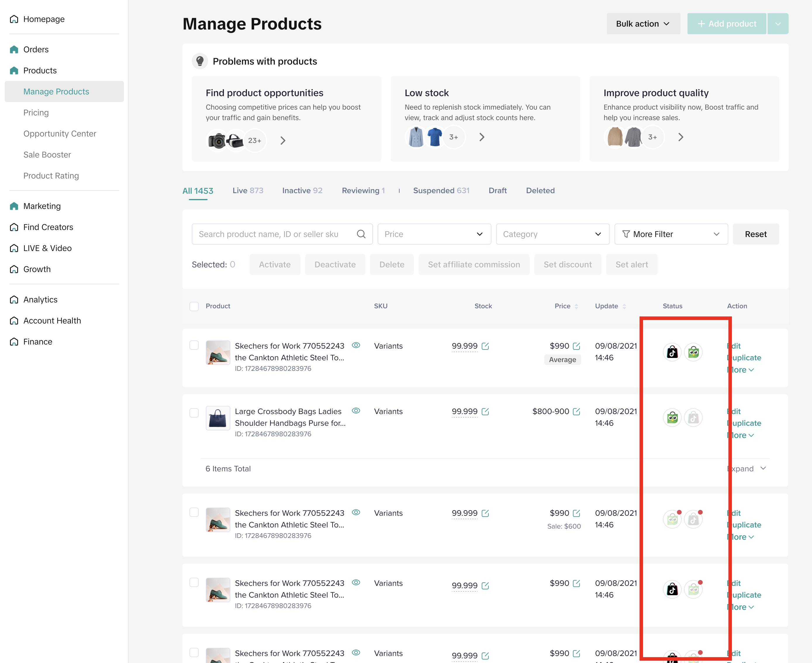
Task: Click TikTok status icon on first product
Action: tap(672, 352)
